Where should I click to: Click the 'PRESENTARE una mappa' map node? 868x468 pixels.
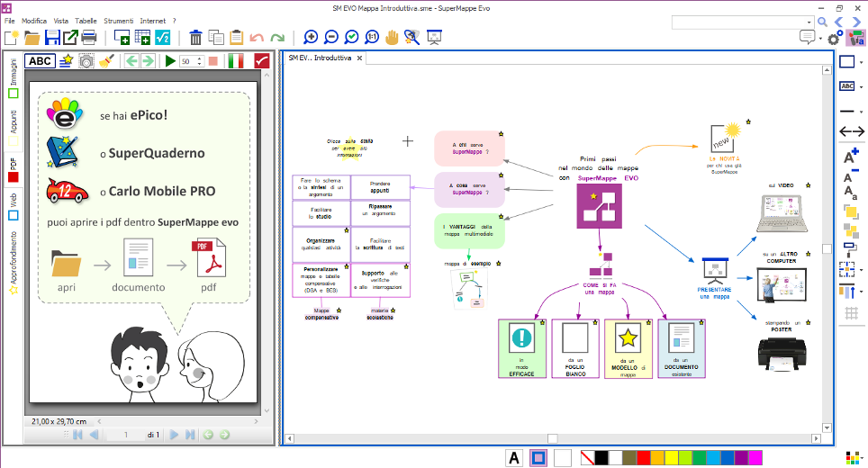tap(714, 279)
